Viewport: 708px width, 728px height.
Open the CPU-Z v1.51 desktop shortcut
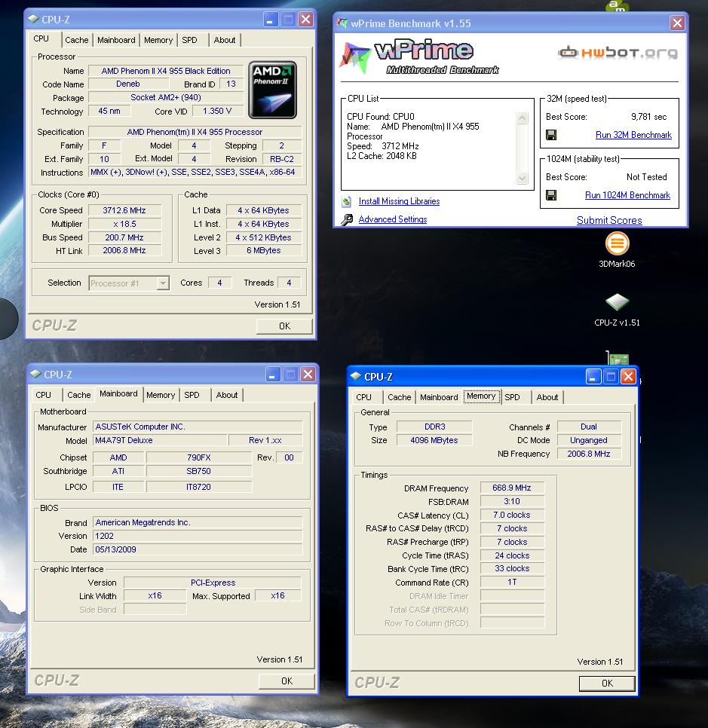617,309
